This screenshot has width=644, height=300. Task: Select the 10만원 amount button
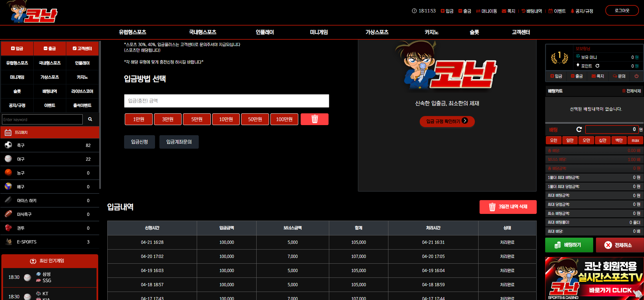click(226, 119)
